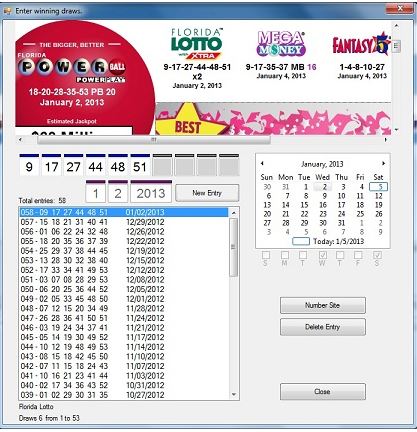Viewport: 417px width, 432px height.
Task: Select January 31 in the calendar
Action: point(341,223)
